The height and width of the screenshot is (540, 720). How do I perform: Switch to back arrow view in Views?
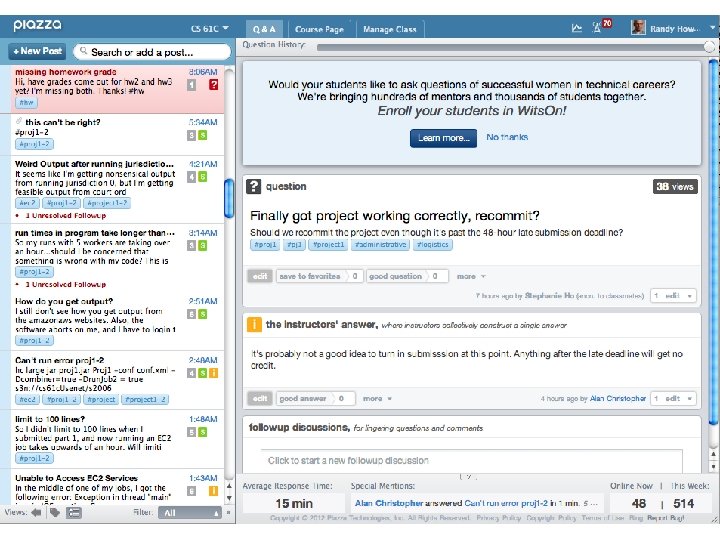coord(36,512)
